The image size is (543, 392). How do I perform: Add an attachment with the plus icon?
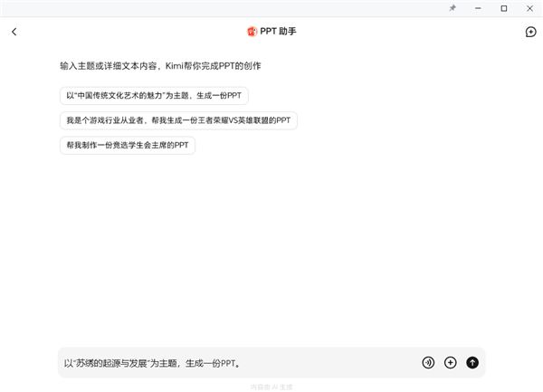(450, 362)
